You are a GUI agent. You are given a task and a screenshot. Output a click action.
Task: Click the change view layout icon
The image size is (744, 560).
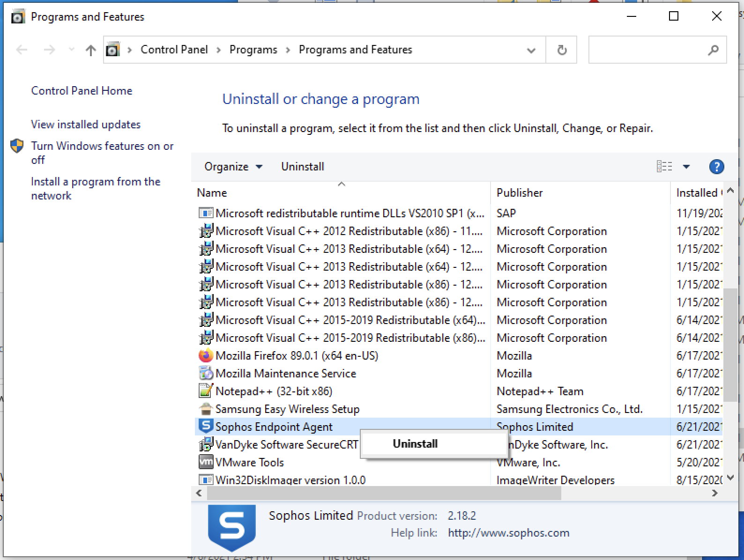tap(664, 167)
